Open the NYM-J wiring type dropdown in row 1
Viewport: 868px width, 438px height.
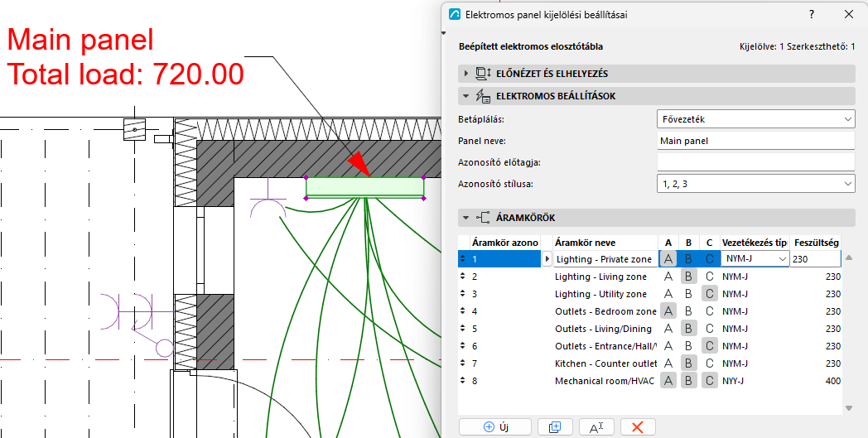pyautogui.click(x=755, y=258)
